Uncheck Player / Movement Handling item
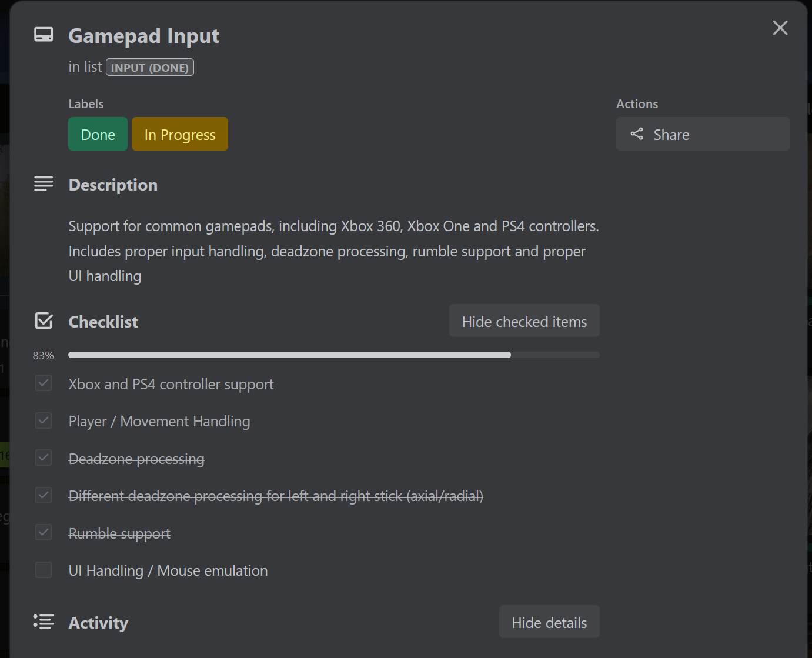 44,420
